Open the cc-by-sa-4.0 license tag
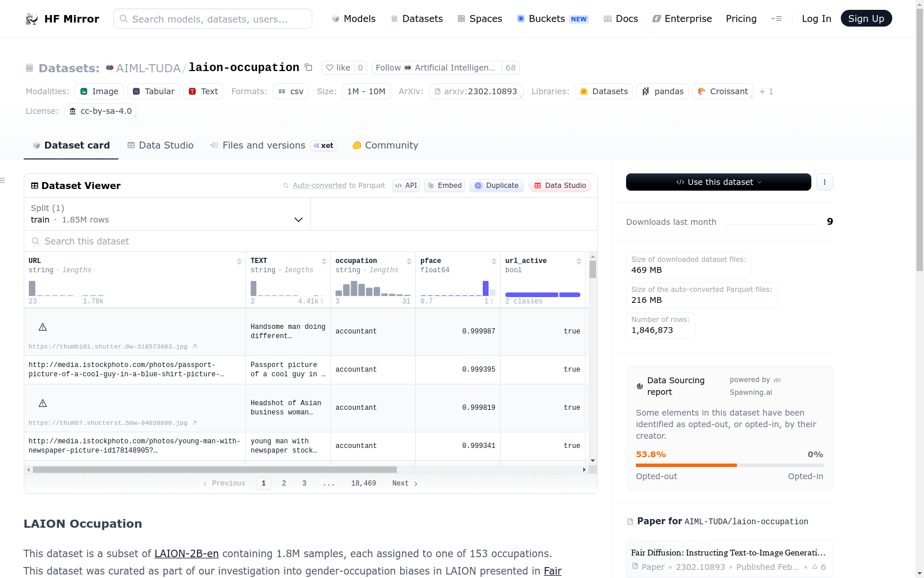This screenshot has width=924, height=578. [100, 111]
